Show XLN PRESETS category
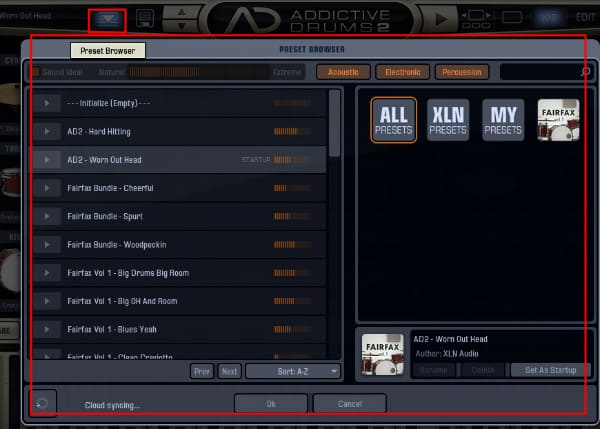The width and height of the screenshot is (600, 429). (x=448, y=120)
